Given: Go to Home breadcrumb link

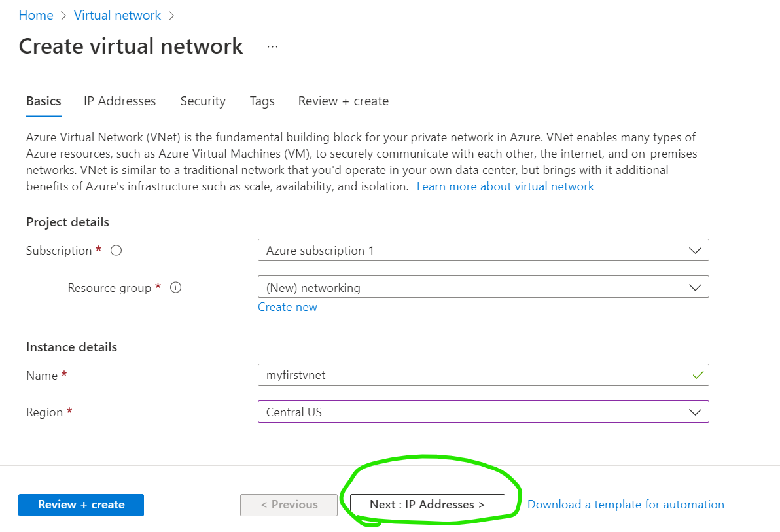Looking at the screenshot, I should tap(36, 16).
